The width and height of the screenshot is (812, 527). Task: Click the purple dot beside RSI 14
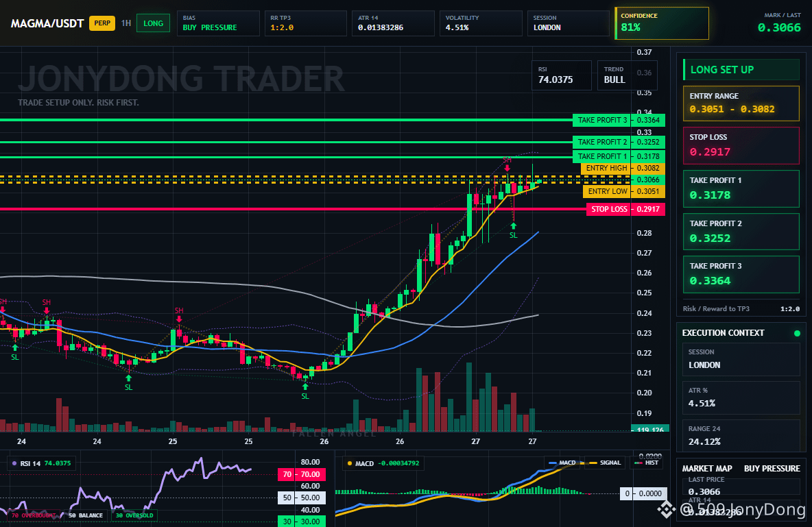click(14, 463)
